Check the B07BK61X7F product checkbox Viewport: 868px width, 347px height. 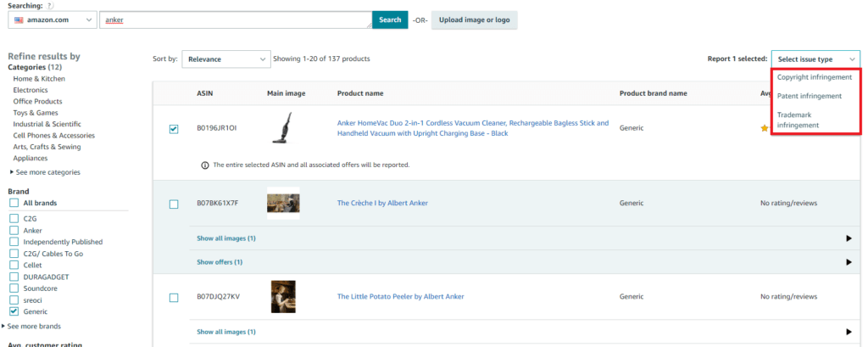click(x=174, y=204)
